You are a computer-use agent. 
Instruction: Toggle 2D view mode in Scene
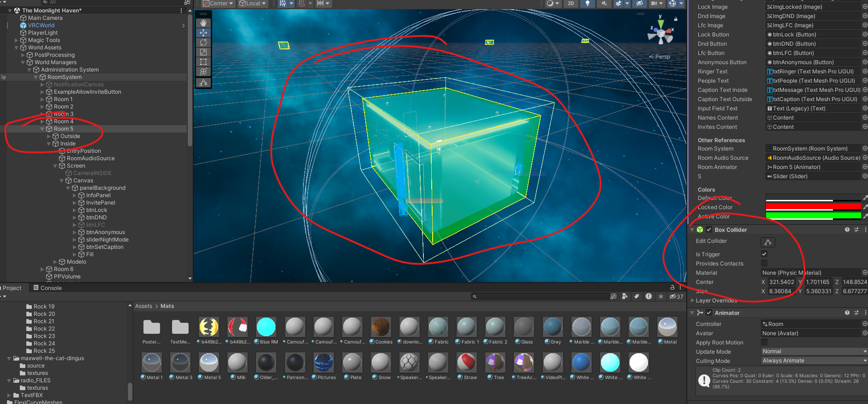tap(571, 3)
